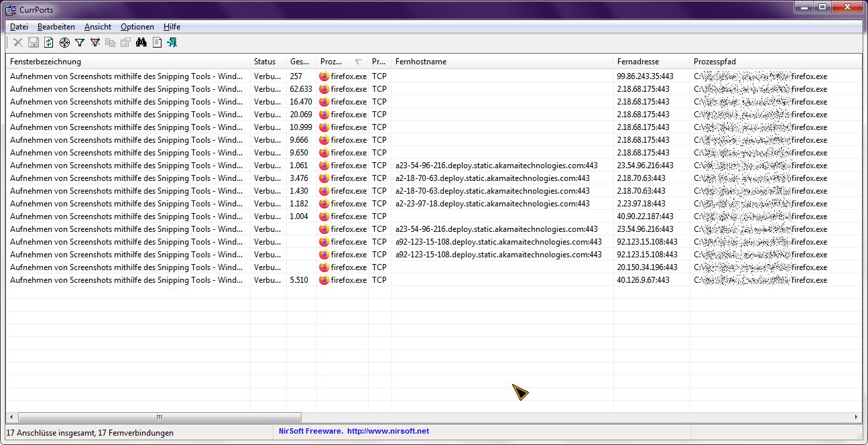Click Firefox icon in row with 5.510
This screenshot has height=445, width=868.
[x=324, y=280]
